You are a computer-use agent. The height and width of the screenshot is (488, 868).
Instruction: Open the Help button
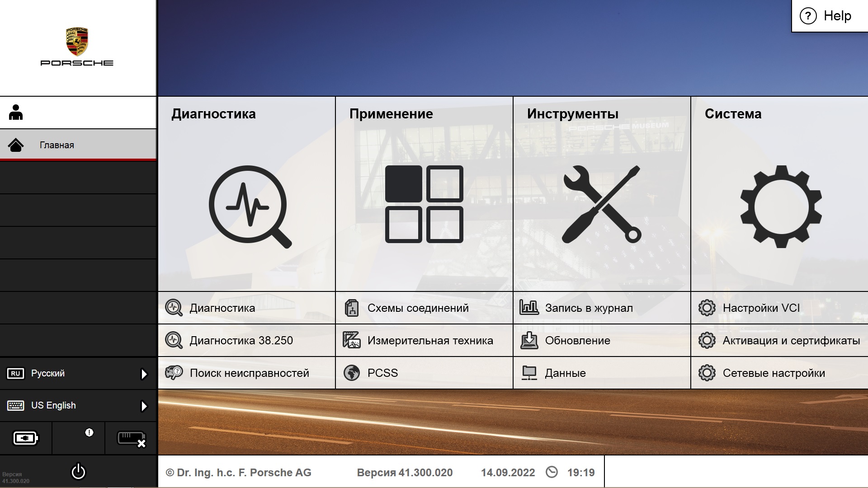(x=830, y=16)
